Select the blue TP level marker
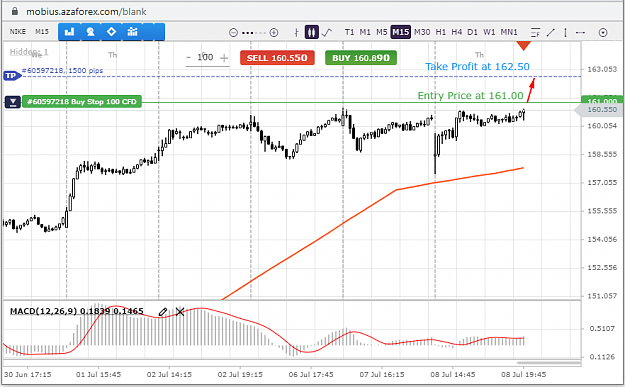625x387 pixels. pyautogui.click(x=12, y=75)
